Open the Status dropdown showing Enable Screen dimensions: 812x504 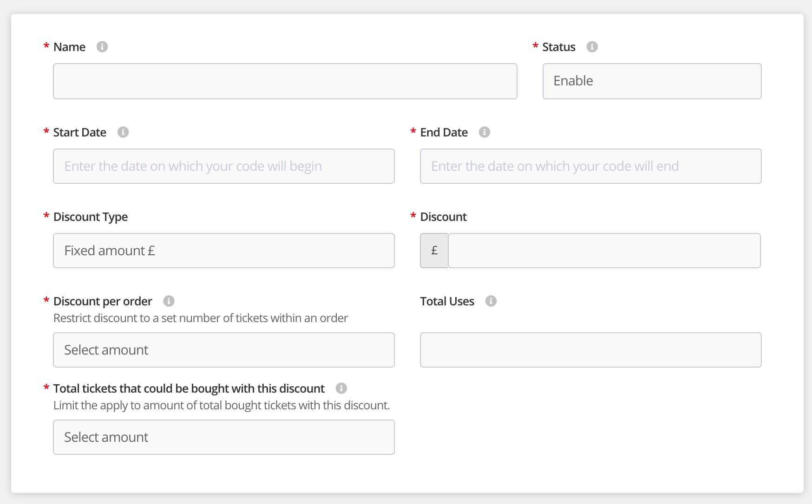[x=651, y=81]
